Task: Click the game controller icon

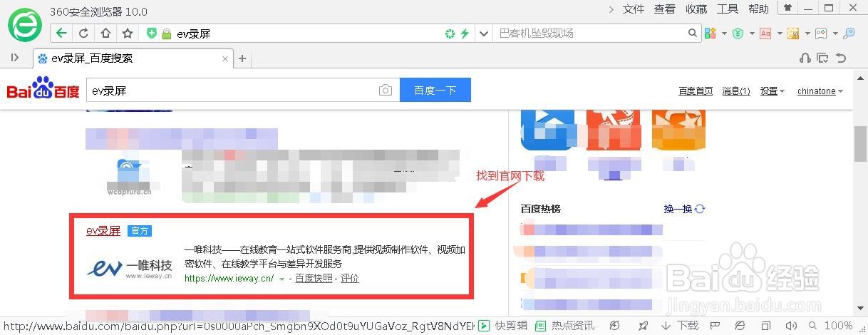Action: pos(821,33)
